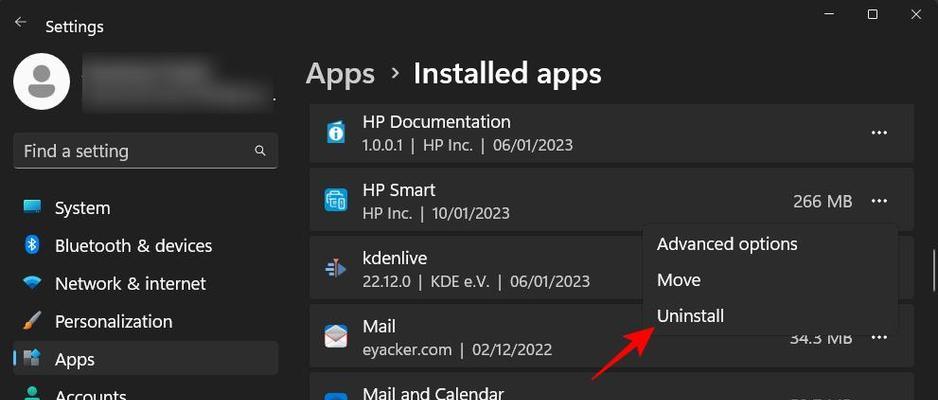This screenshot has width=938, height=400.
Task: Click the Mail envelope app icon
Action: coord(336,336)
